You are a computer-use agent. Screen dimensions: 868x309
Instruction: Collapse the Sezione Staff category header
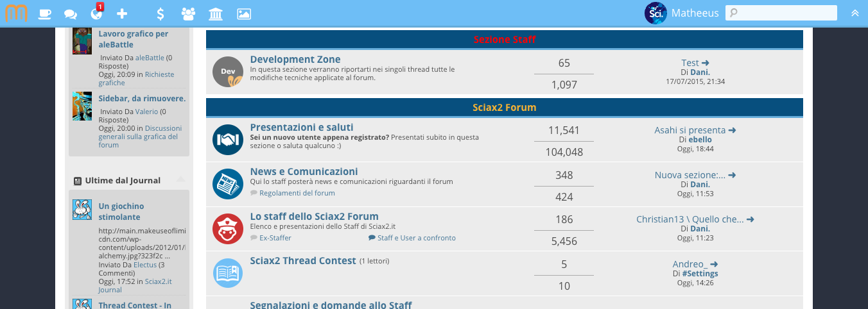pos(505,40)
